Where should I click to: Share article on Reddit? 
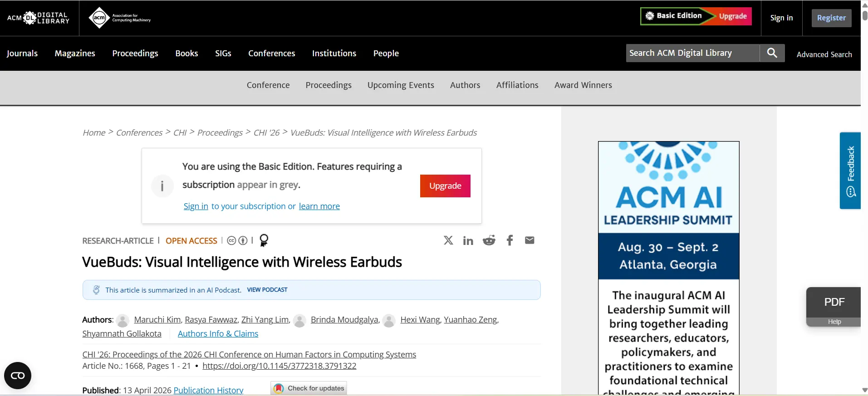coord(489,240)
